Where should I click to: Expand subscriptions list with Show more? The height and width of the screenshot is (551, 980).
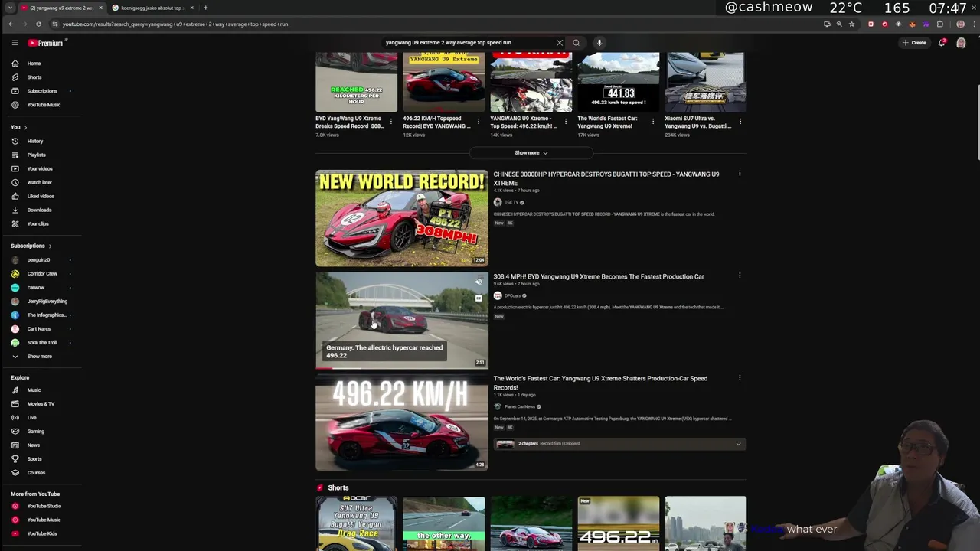tap(41, 357)
